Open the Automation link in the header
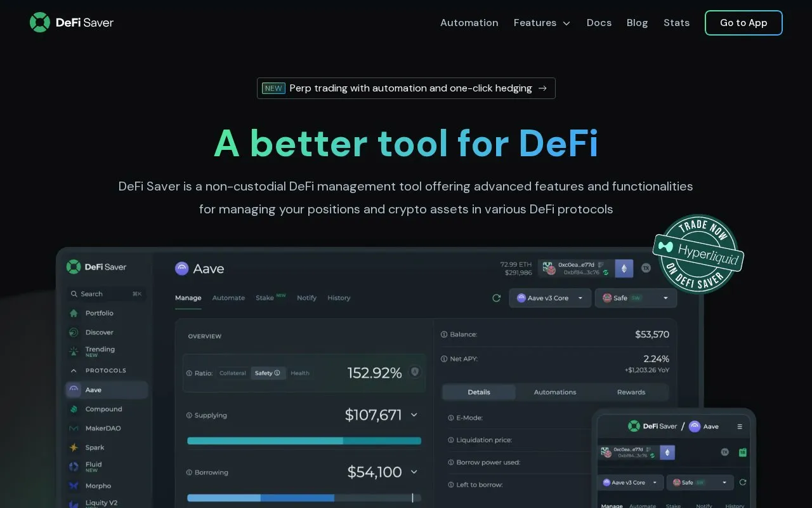The height and width of the screenshot is (508, 812). (x=469, y=23)
